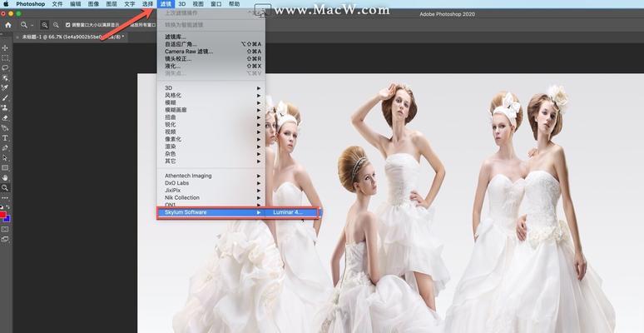
Task: Select the Brush tool
Action: (5, 98)
